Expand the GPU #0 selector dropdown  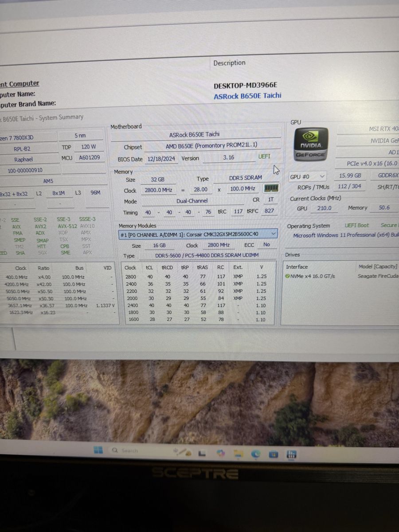[x=322, y=176]
